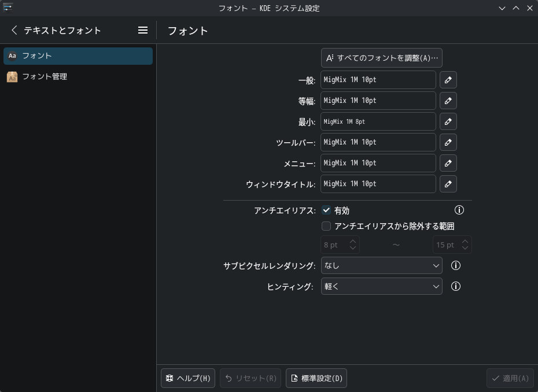Edit the ウィンドウタイトル font with pencil icon
538x392 pixels.
(x=448, y=184)
